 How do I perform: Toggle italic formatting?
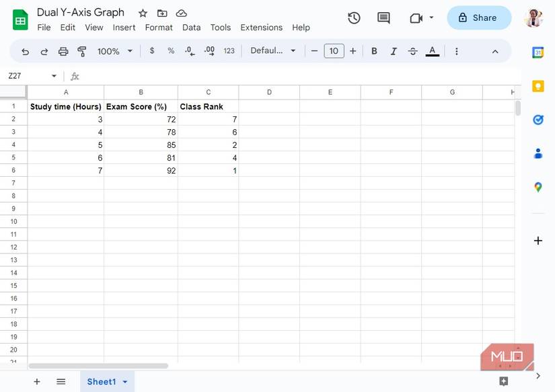click(394, 51)
